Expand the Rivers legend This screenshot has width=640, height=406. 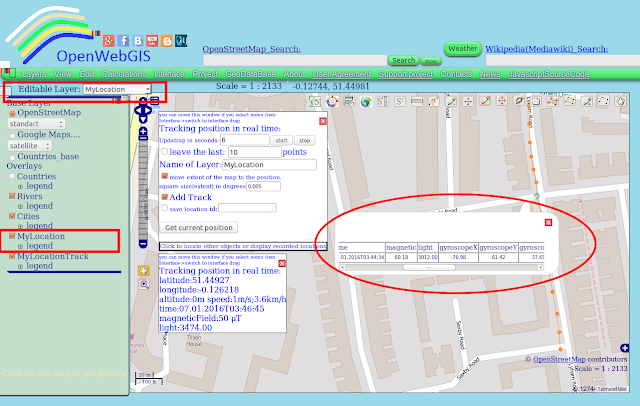[x=20, y=206]
